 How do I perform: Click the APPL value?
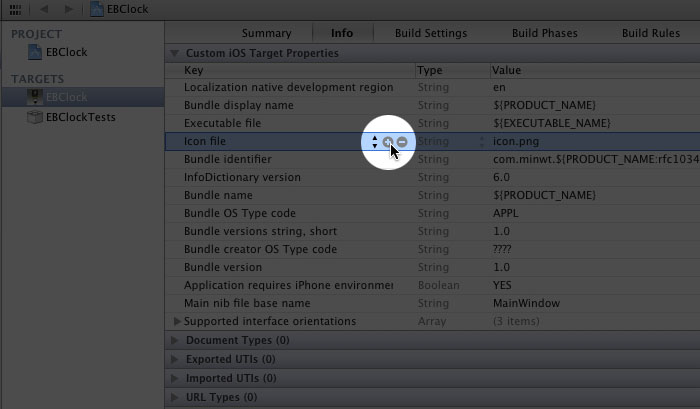click(x=506, y=213)
